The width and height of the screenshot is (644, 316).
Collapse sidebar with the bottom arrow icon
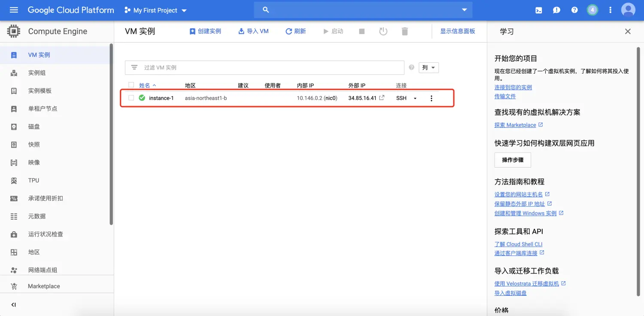point(13,305)
